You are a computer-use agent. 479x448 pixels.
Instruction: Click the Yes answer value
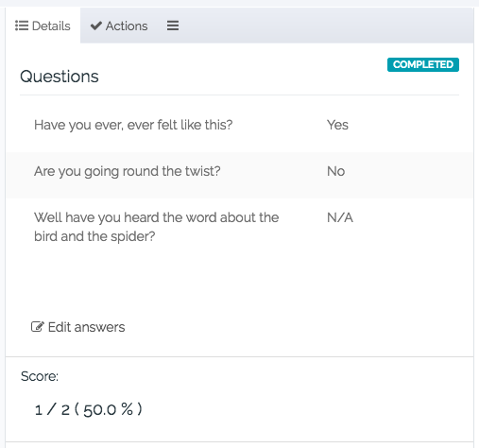[337, 125]
